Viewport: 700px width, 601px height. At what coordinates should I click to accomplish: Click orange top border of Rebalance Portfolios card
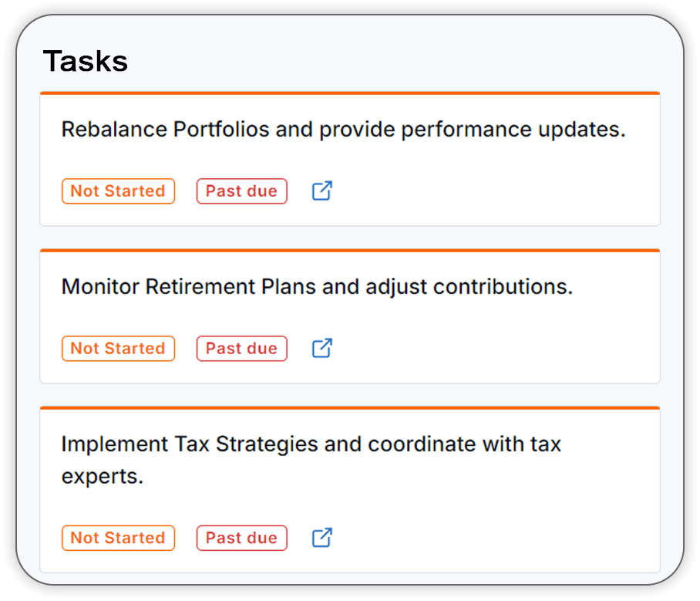(350, 93)
